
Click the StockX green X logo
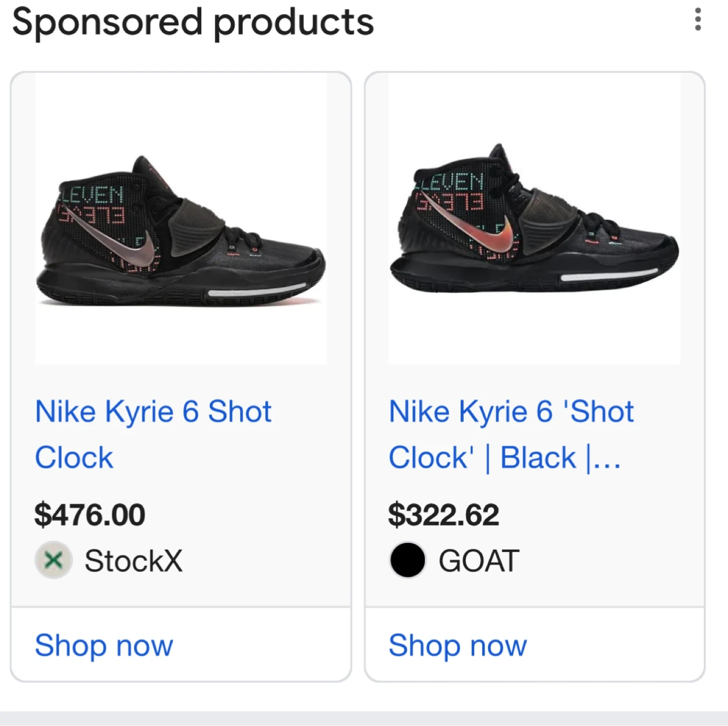[54, 560]
